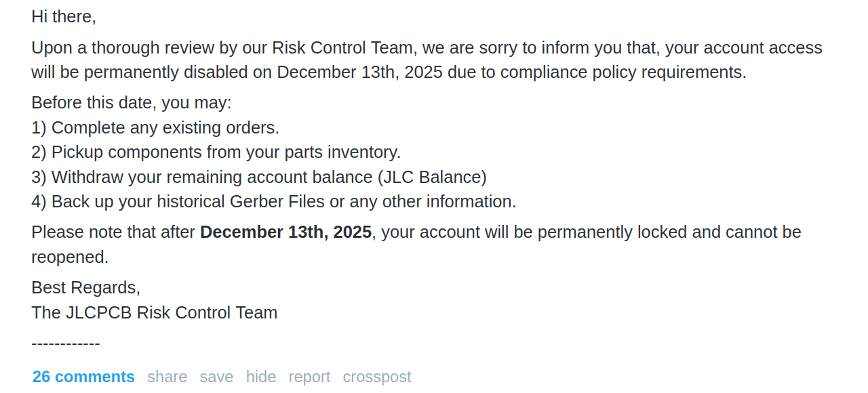Image resolution: width=868 pixels, height=393 pixels.
Task: Select the JLCPCB signature line
Action: tap(154, 312)
